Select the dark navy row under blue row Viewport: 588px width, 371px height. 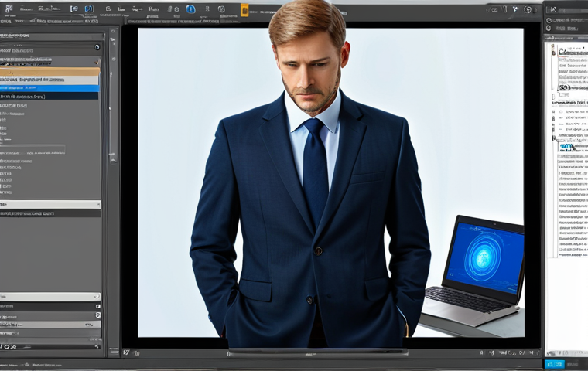49,97
